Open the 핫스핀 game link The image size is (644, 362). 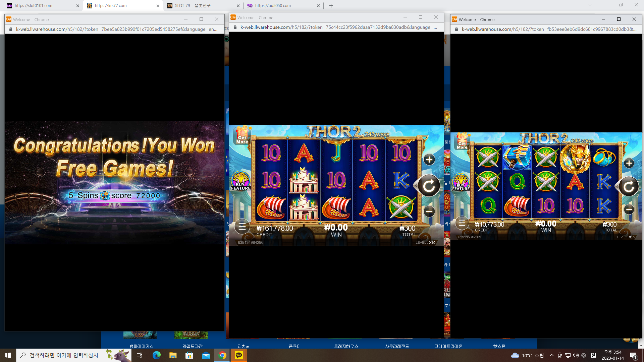[x=499, y=346]
